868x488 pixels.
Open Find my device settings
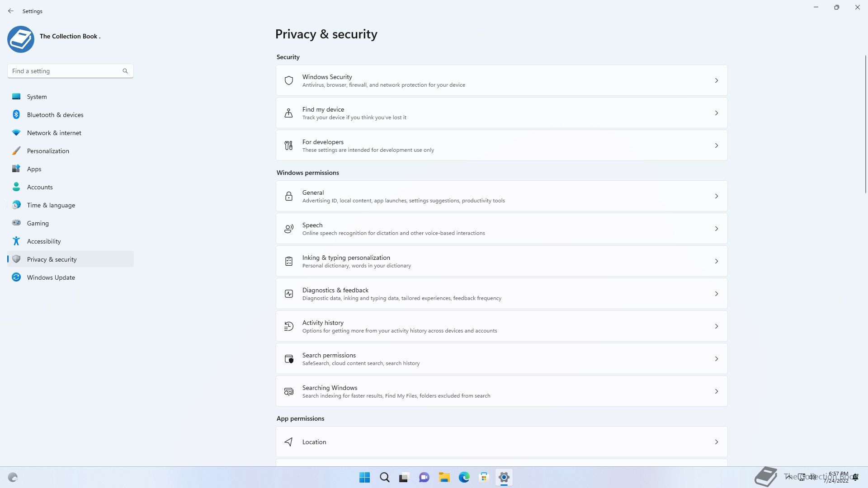click(x=502, y=113)
